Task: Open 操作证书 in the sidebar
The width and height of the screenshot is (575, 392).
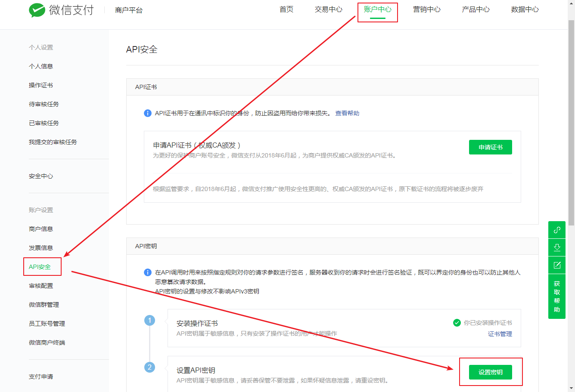Action: point(41,85)
